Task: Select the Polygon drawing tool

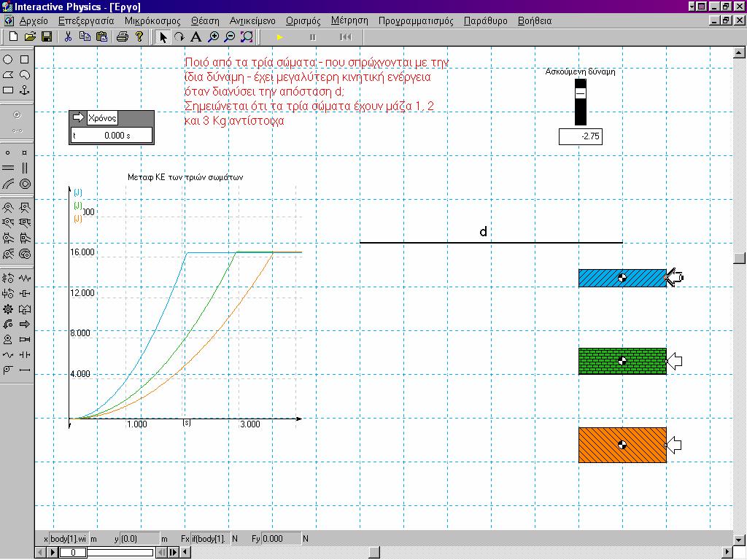Action: point(8,75)
